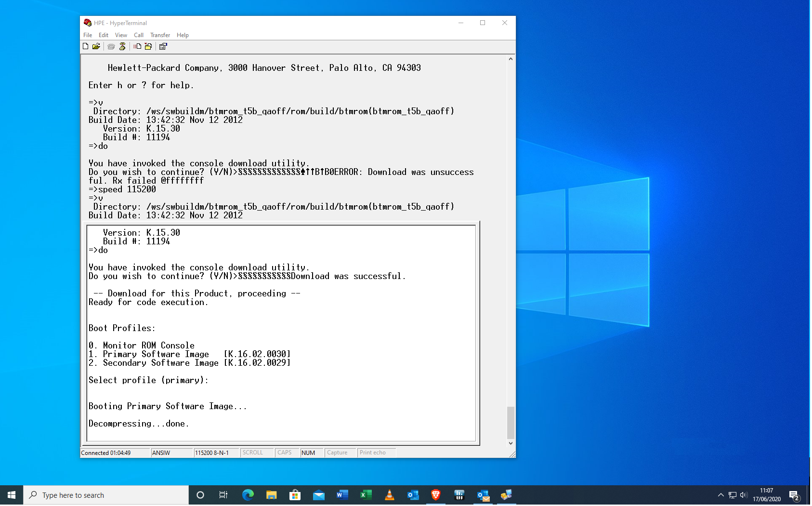This screenshot has height=506, width=812.
Task: Click the Open file toolbar icon
Action: 96,47
